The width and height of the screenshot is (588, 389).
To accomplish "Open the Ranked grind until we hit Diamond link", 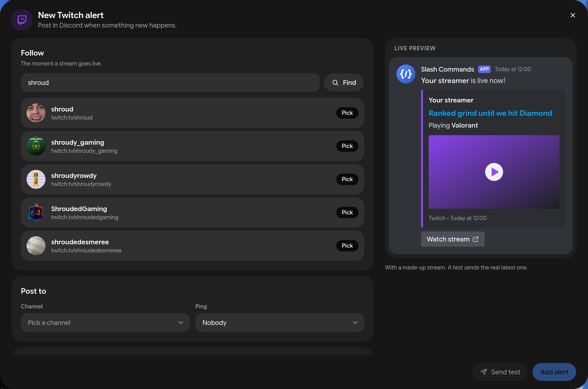I will pos(490,113).
